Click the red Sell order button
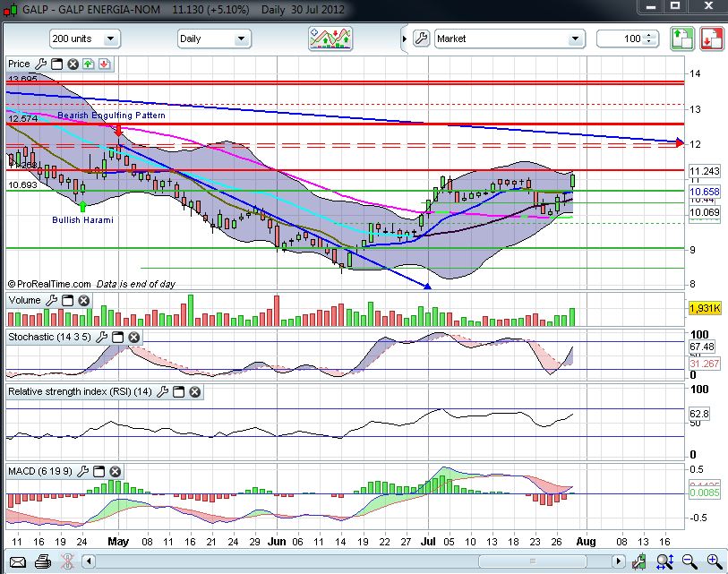This screenshot has width=728, height=574. (711, 39)
